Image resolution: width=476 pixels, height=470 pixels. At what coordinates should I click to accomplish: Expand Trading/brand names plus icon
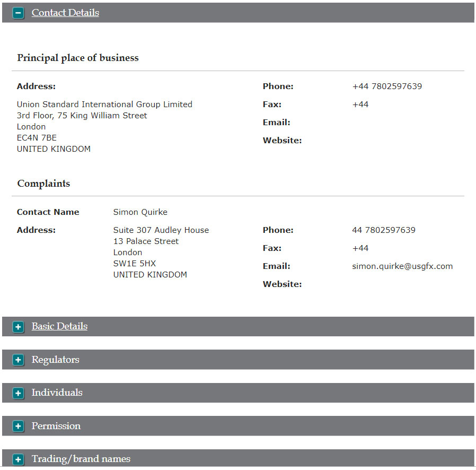[18, 459]
